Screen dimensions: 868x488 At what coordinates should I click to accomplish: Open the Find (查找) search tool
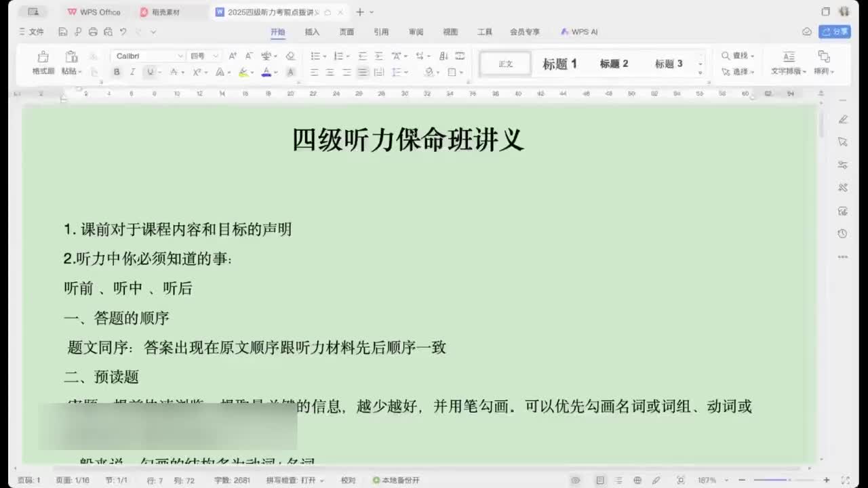tap(737, 56)
